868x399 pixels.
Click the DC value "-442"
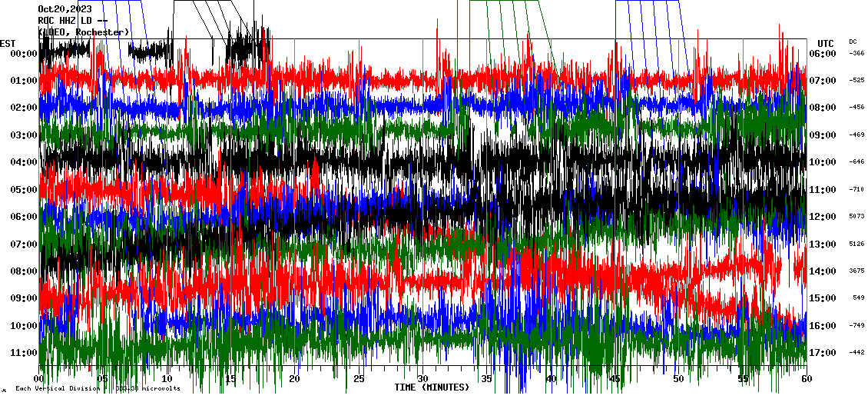[x=857, y=352]
